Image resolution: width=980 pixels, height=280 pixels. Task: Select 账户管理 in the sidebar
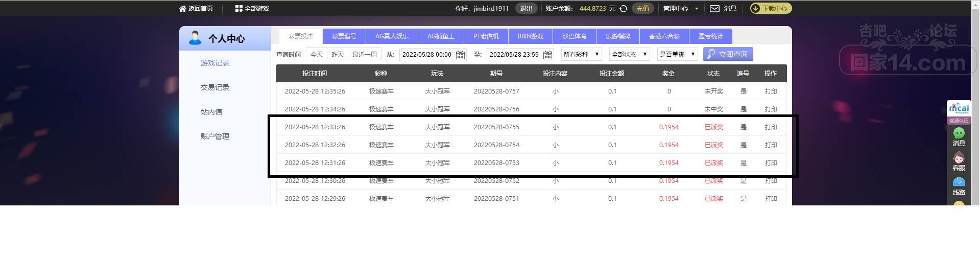click(x=215, y=136)
